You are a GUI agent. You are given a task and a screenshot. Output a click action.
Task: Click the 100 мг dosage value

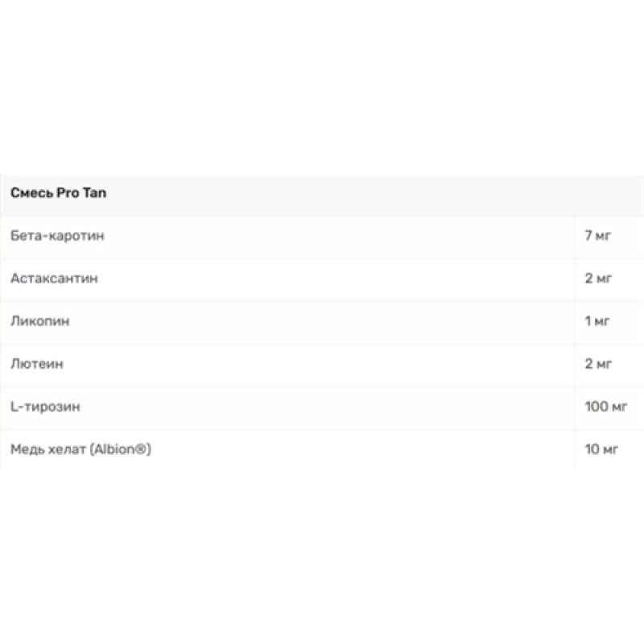[605, 407]
